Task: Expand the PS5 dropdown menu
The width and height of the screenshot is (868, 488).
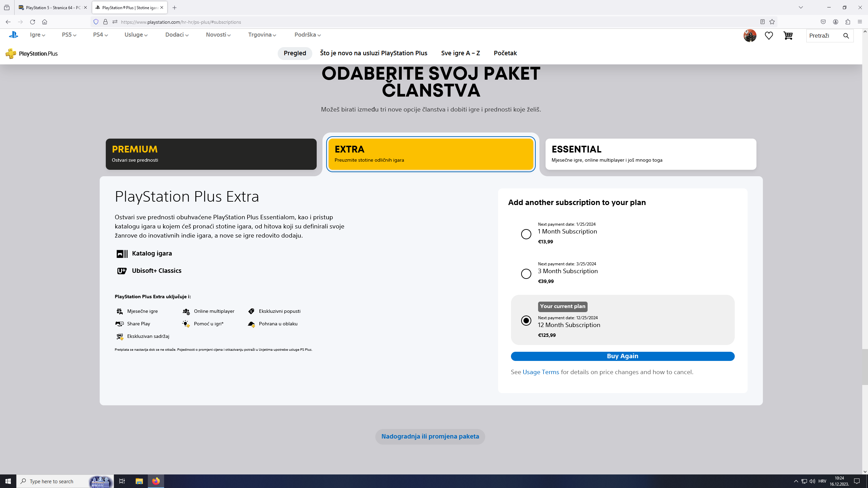Action: [69, 35]
